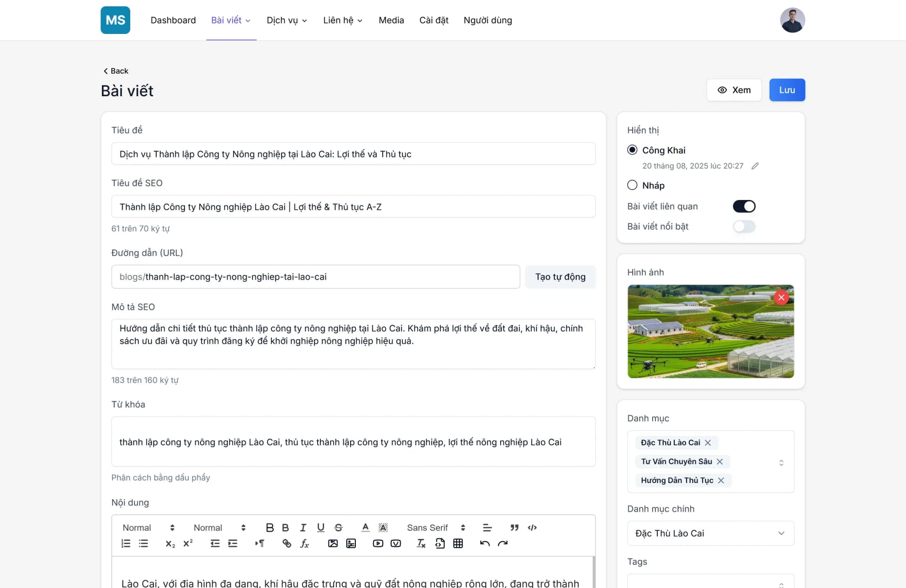Disable the Bài viết liên quan toggle
This screenshot has height=588, width=906.
(x=744, y=206)
